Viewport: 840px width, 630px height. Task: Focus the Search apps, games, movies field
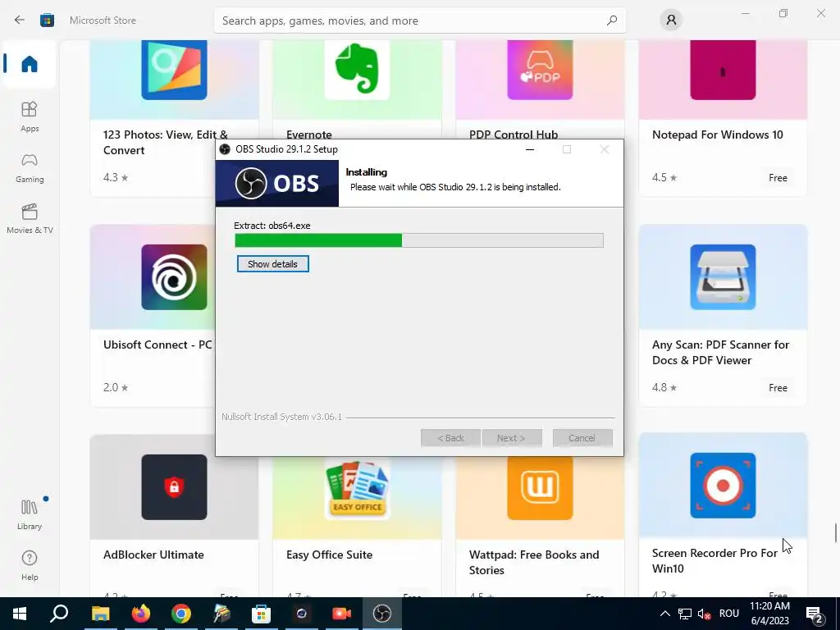[x=419, y=21]
